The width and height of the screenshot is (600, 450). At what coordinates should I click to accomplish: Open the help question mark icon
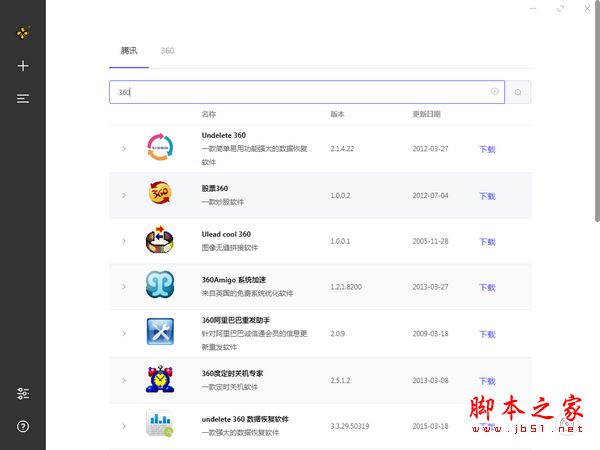[23, 426]
